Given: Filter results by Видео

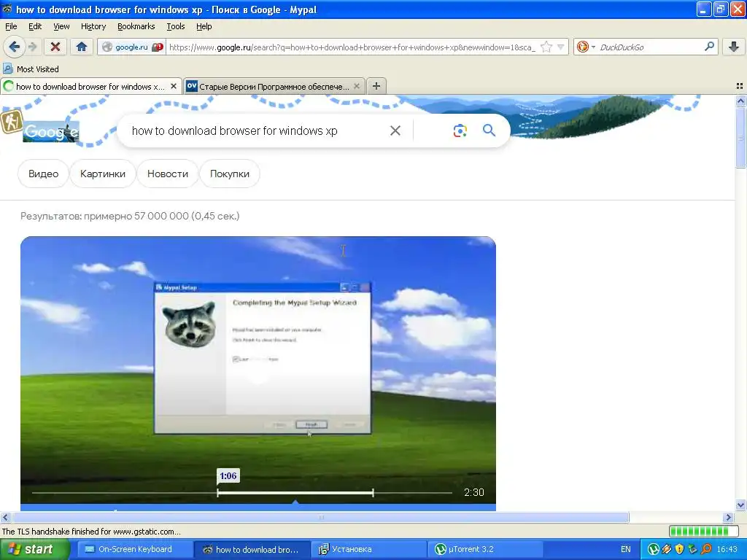Looking at the screenshot, I should (x=43, y=174).
